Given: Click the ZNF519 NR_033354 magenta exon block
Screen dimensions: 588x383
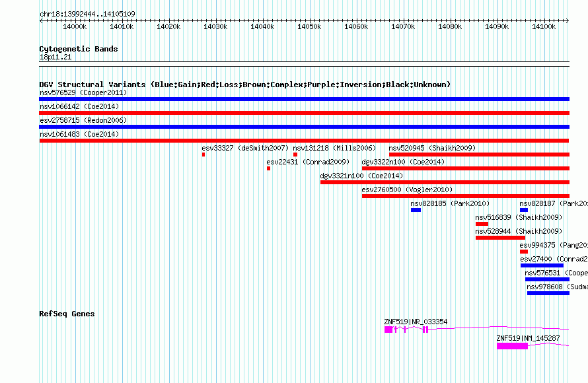Looking at the screenshot, I should pyautogui.click(x=388, y=330).
